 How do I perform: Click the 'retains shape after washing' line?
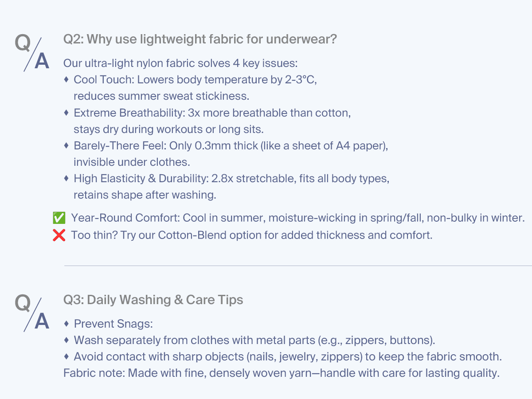coord(145,195)
